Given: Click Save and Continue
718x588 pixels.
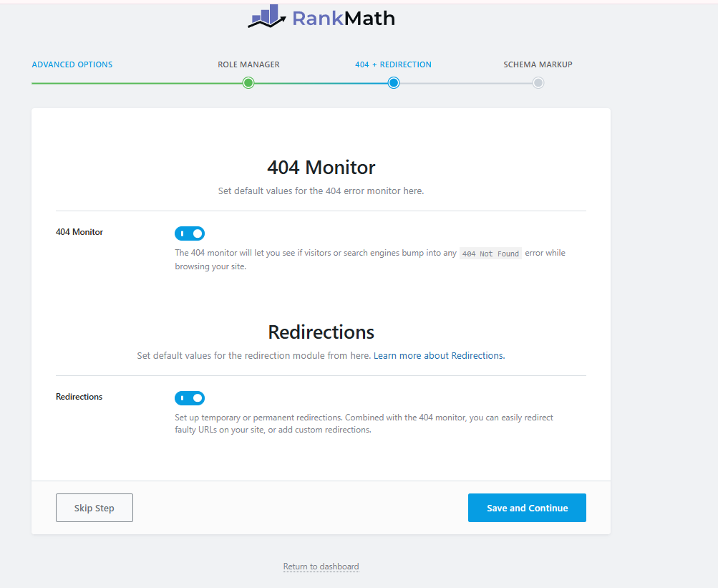Looking at the screenshot, I should 527,508.
